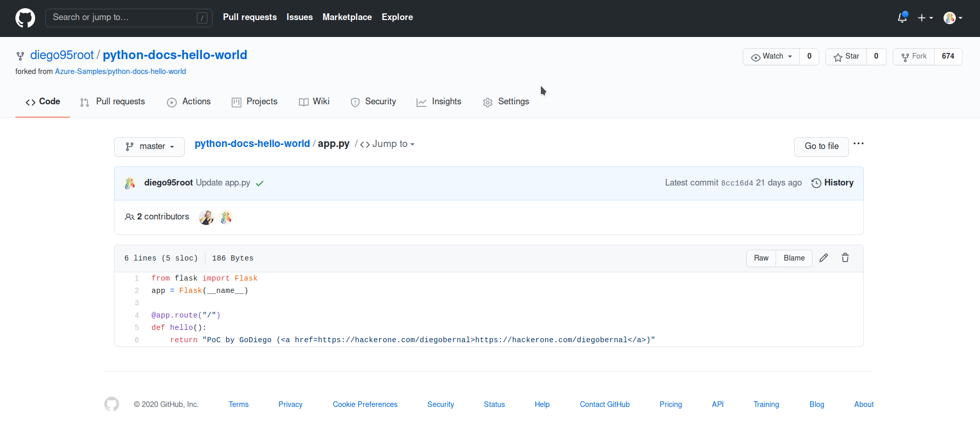980x427 pixels.
Task: Click the Go to file button
Action: point(821,146)
